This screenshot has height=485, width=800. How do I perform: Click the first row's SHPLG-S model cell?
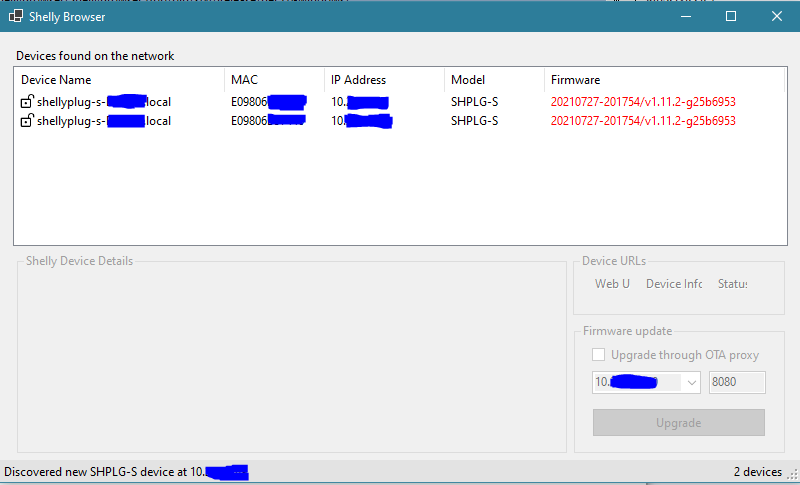point(474,101)
